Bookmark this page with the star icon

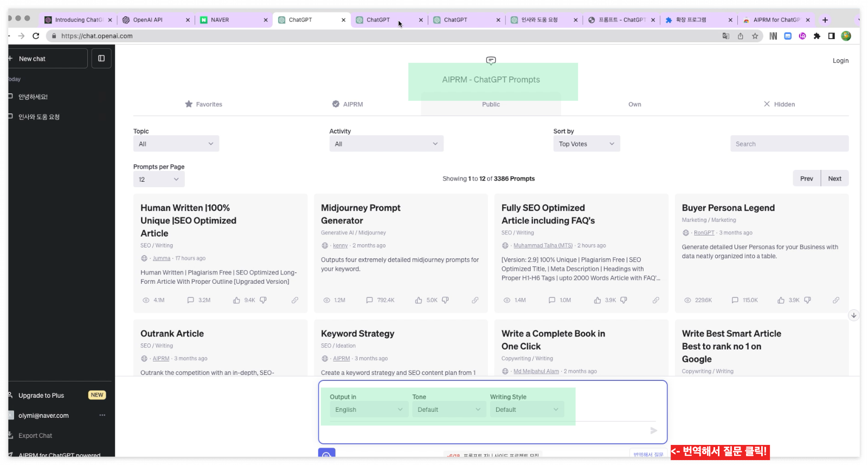point(755,36)
